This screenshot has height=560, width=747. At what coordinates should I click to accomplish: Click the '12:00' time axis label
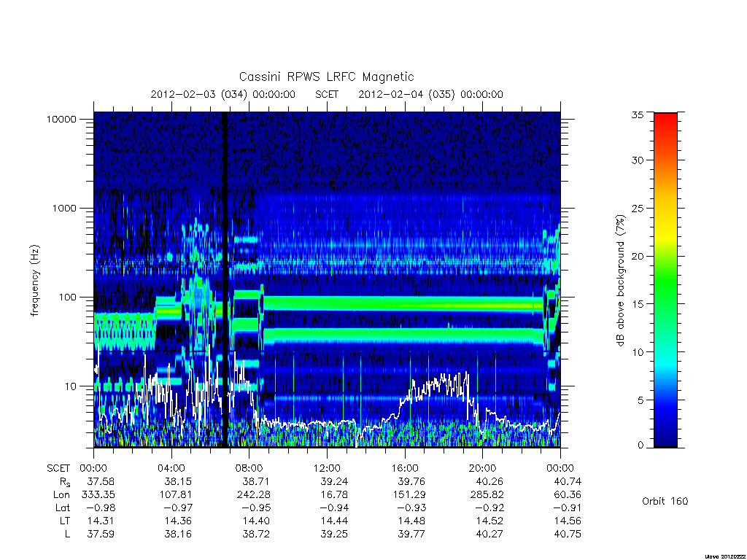pos(327,469)
